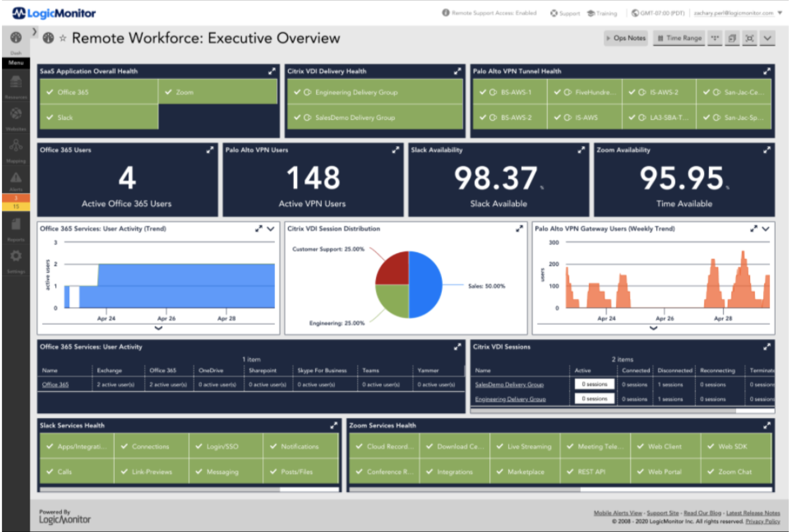Select the Mapping sidebar icon
The width and height of the screenshot is (789, 532).
point(16,147)
